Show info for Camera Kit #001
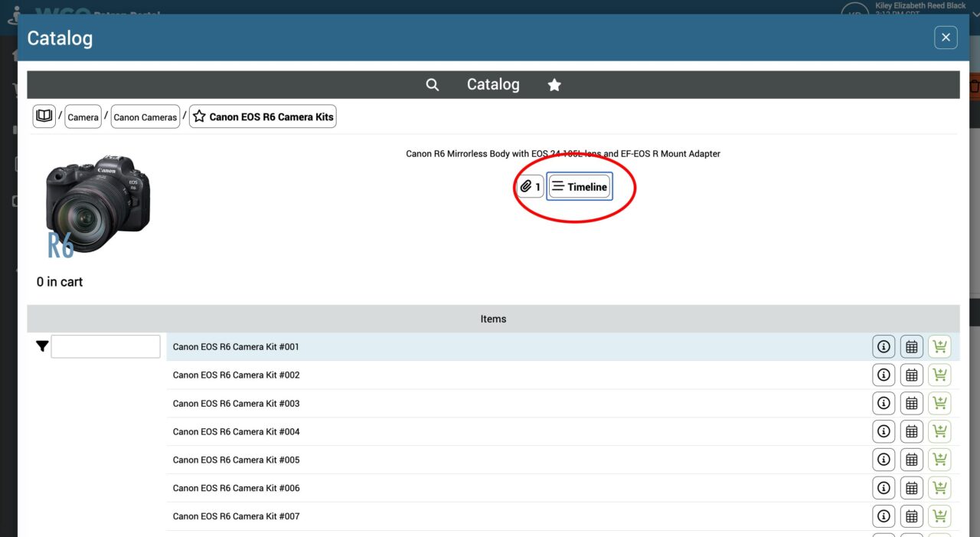This screenshot has height=537, width=980. coord(884,347)
